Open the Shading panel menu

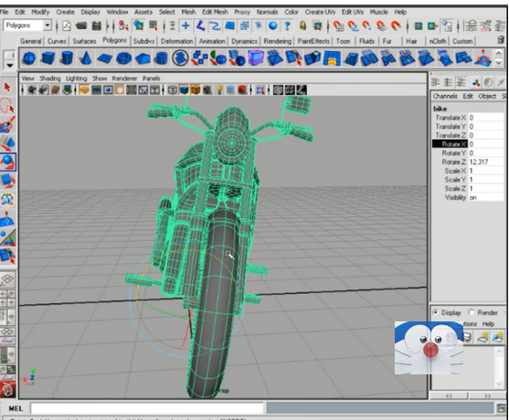click(x=50, y=79)
